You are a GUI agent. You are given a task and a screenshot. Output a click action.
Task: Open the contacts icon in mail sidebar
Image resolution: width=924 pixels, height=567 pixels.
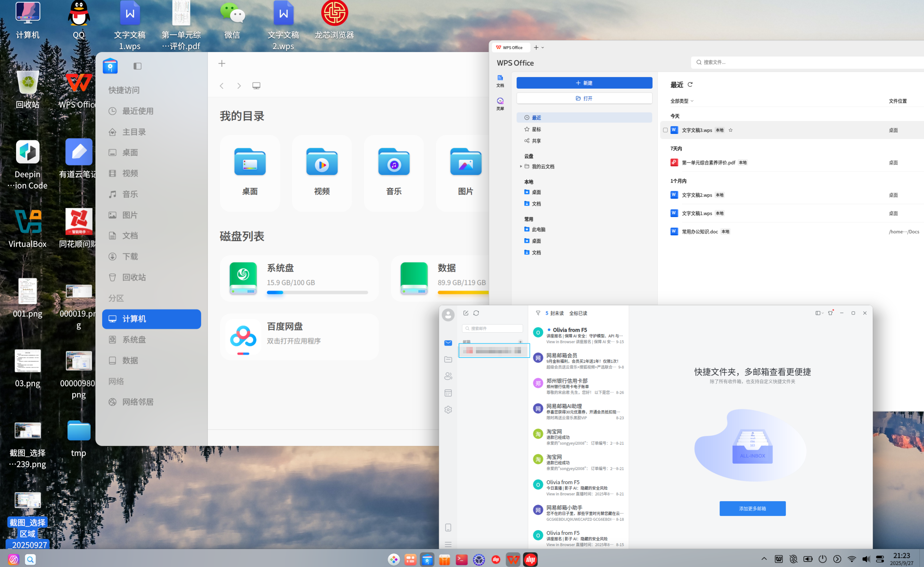448,376
